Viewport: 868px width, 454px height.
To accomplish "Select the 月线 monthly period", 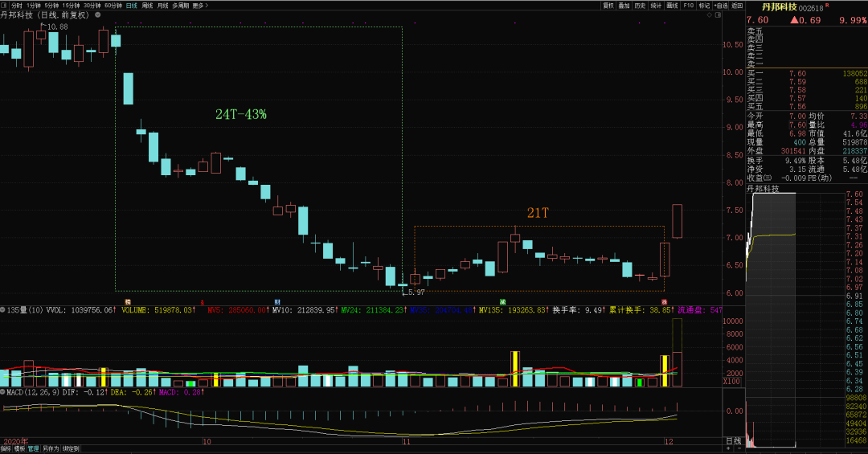I will (162, 5).
